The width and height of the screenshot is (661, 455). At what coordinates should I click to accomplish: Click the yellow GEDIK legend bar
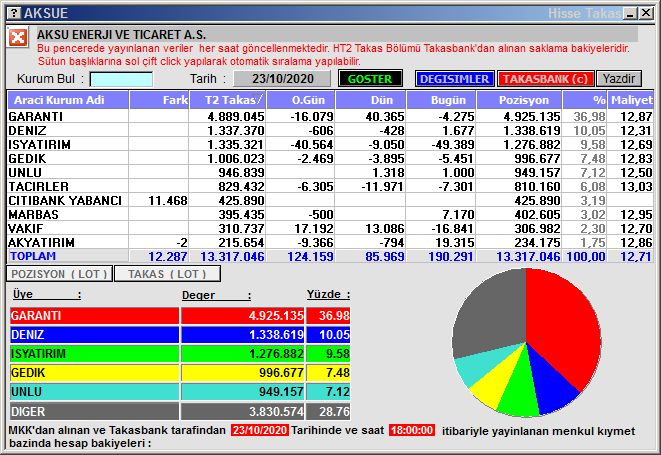94,373
